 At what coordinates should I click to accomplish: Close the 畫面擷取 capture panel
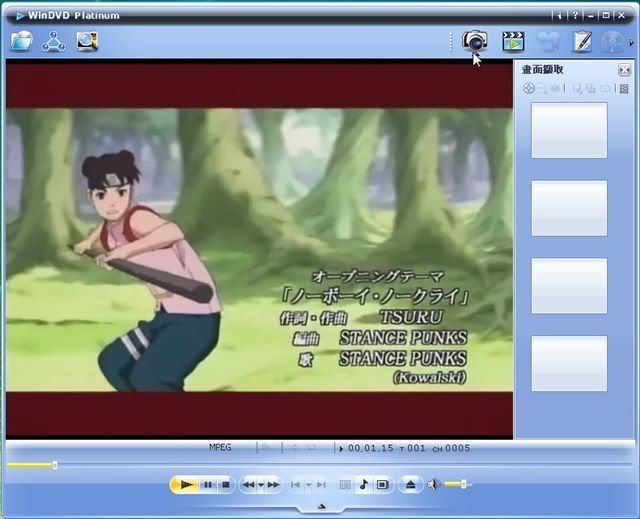pos(624,70)
